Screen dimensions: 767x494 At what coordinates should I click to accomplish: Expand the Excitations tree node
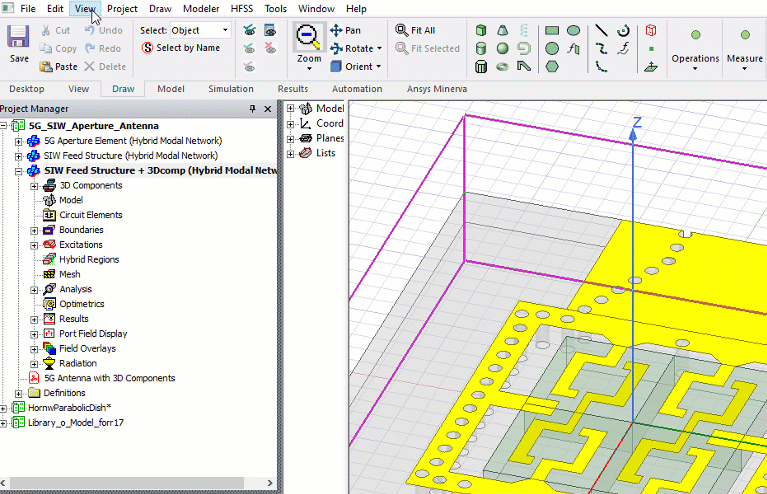coord(34,245)
